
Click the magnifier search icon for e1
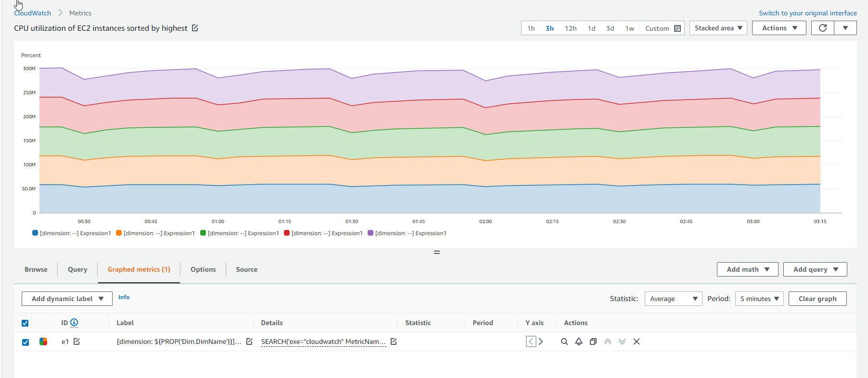pos(564,341)
